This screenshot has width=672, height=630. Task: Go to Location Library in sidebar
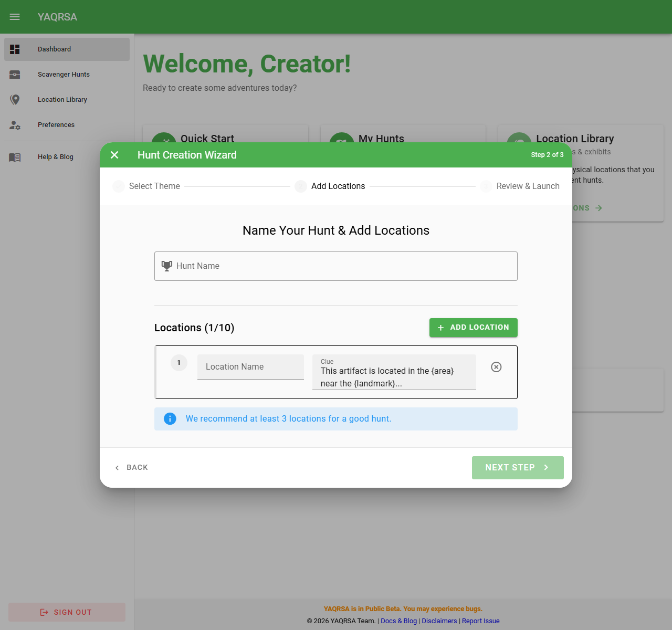[67, 100]
